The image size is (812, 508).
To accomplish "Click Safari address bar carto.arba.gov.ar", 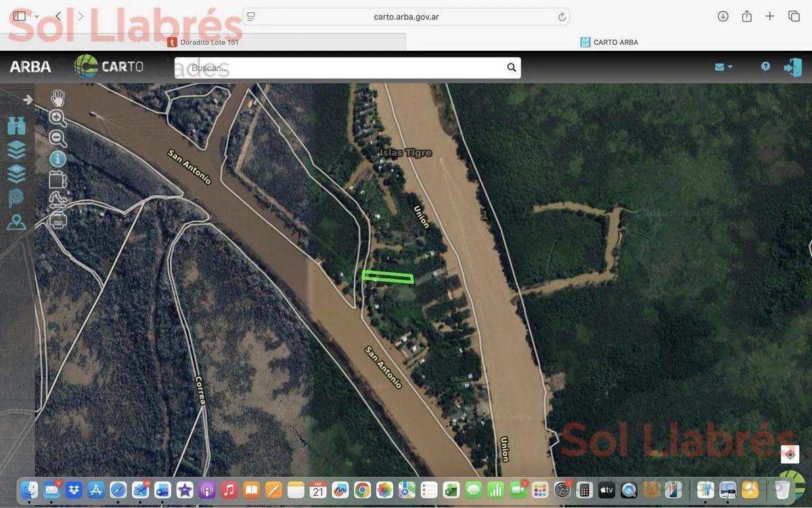I will pyautogui.click(x=406, y=16).
